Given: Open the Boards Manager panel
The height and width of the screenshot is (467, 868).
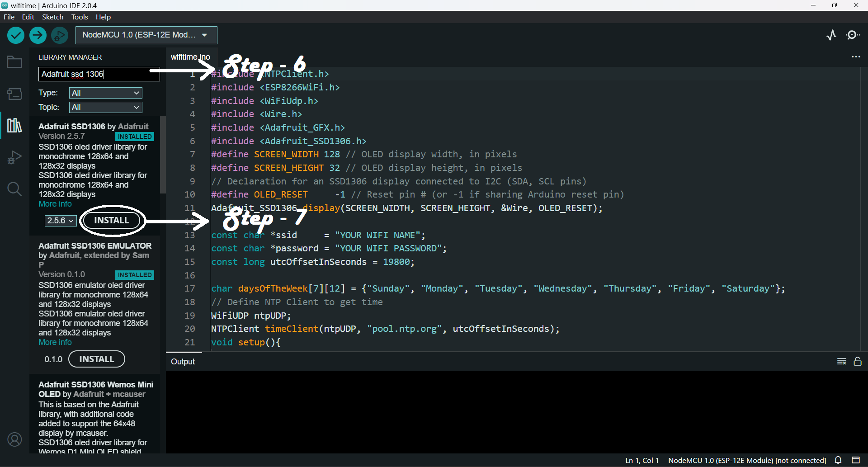Looking at the screenshot, I should [x=14, y=94].
